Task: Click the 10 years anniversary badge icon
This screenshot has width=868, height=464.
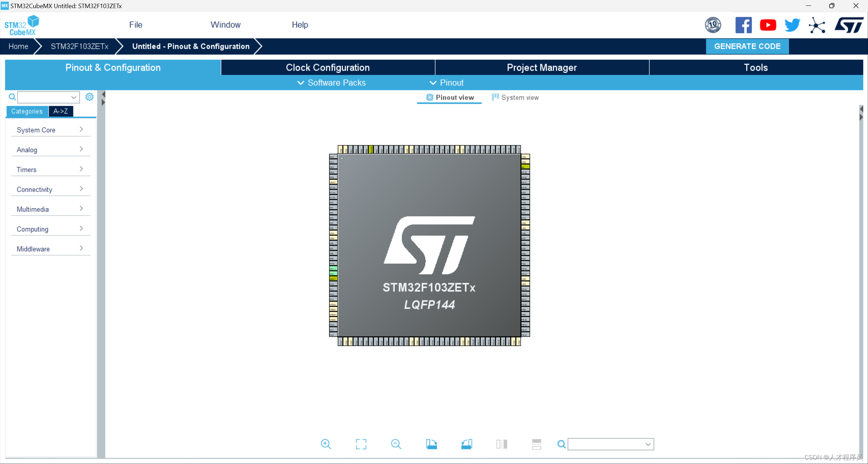Action: [713, 25]
